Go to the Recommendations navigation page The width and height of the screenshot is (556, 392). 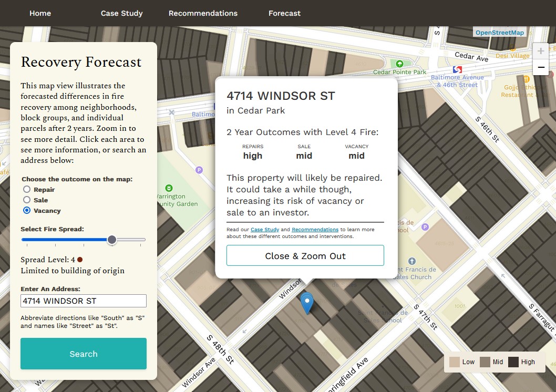click(x=203, y=13)
